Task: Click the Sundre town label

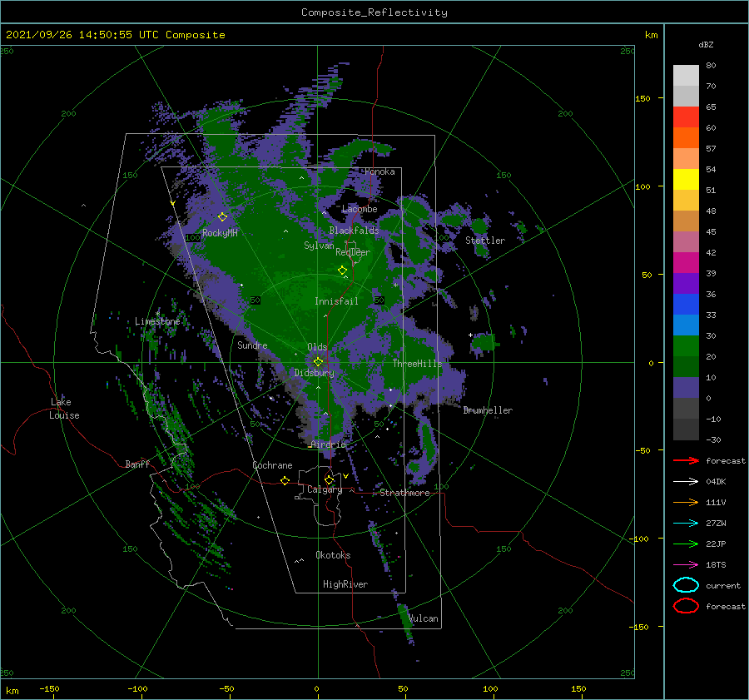Action: pyautogui.click(x=252, y=345)
